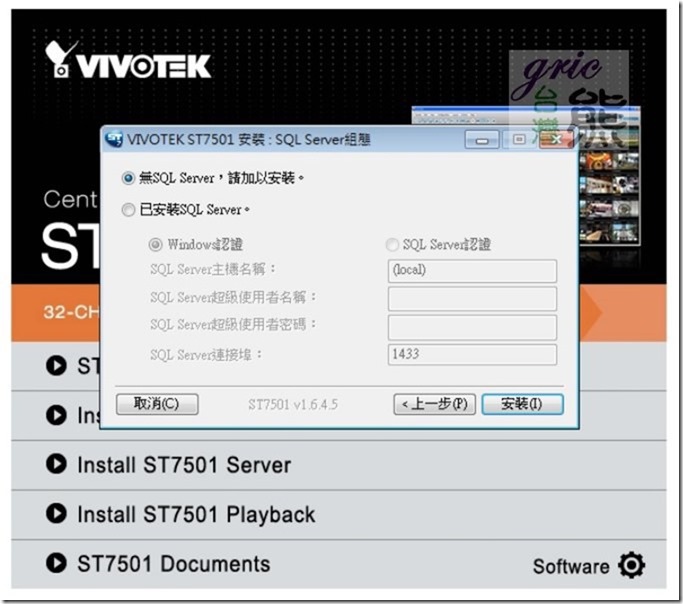Viewport: 683px width, 604px height.
Task: Open Install ST7501 Server in launcher
Action: [x=184, y=465]
